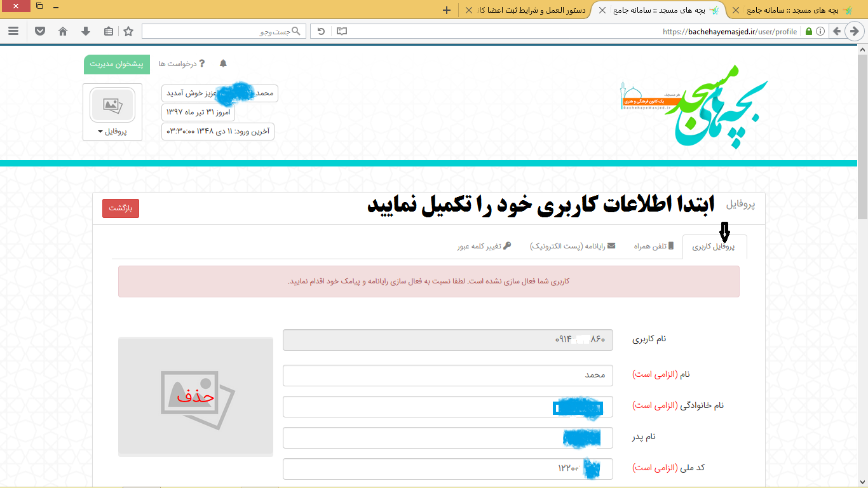Click the profile avatar placeholder image
This screenshot has height=488, width=868.
112,105
